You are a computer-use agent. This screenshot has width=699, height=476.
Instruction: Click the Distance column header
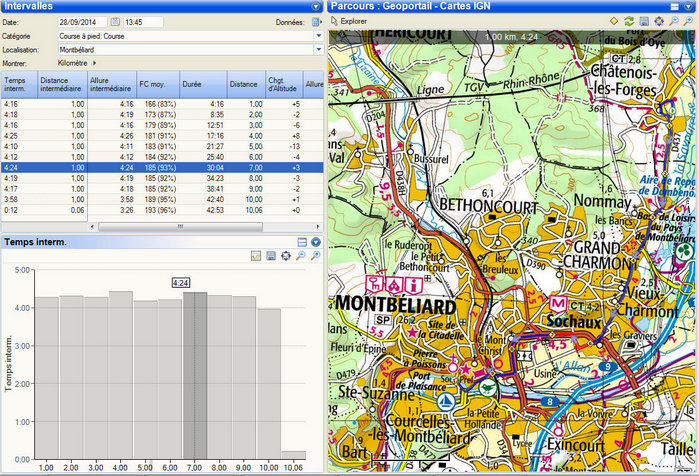246,84
